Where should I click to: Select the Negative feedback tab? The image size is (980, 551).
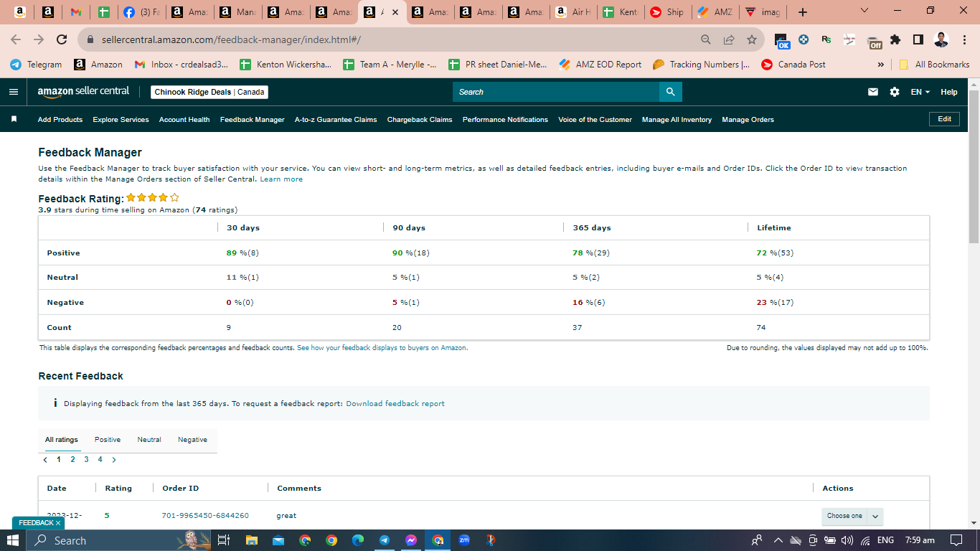(x=192, y=440)
